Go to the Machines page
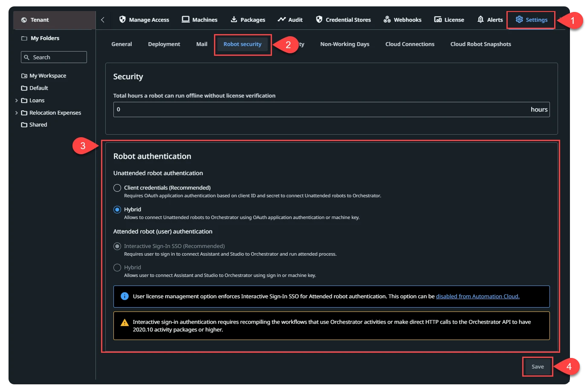 (200, 20)
